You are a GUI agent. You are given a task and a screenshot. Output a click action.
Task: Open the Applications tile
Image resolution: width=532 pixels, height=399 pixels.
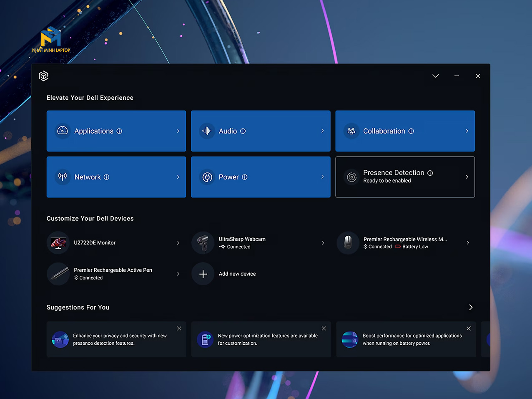116,131
